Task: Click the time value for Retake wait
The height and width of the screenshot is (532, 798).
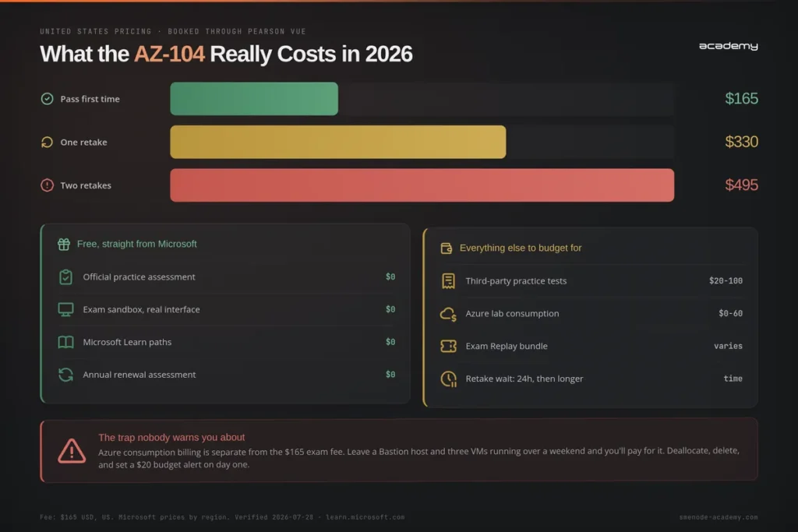Action: point(733,379)
